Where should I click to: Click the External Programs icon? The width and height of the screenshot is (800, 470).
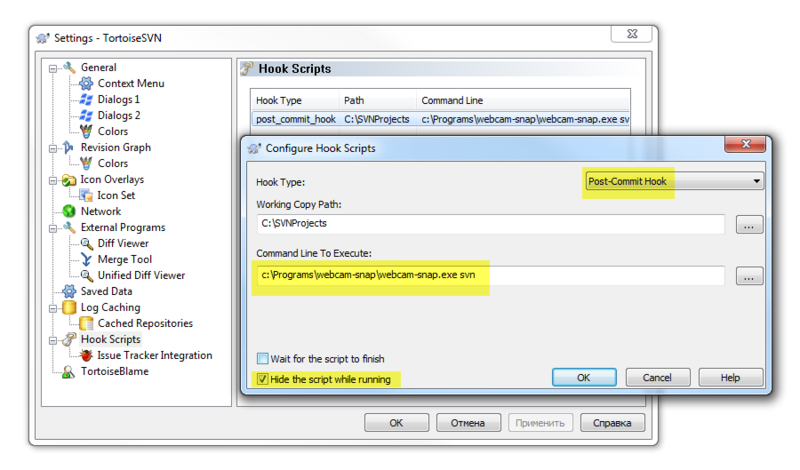coord(69,227)
